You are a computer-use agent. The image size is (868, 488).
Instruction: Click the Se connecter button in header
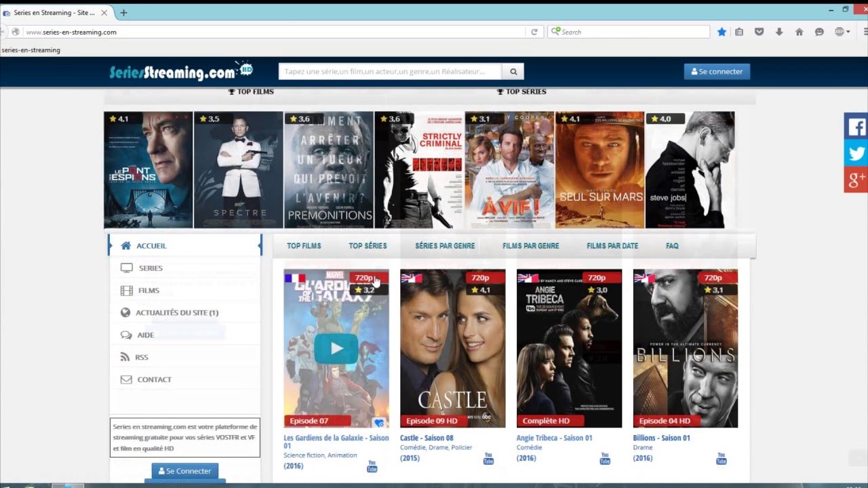717,71
